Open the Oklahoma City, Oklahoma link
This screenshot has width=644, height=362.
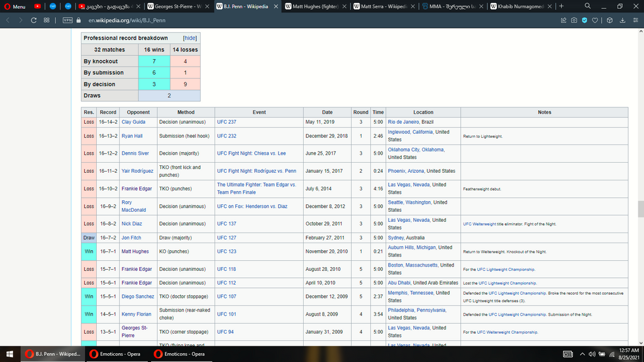point(416,150)
